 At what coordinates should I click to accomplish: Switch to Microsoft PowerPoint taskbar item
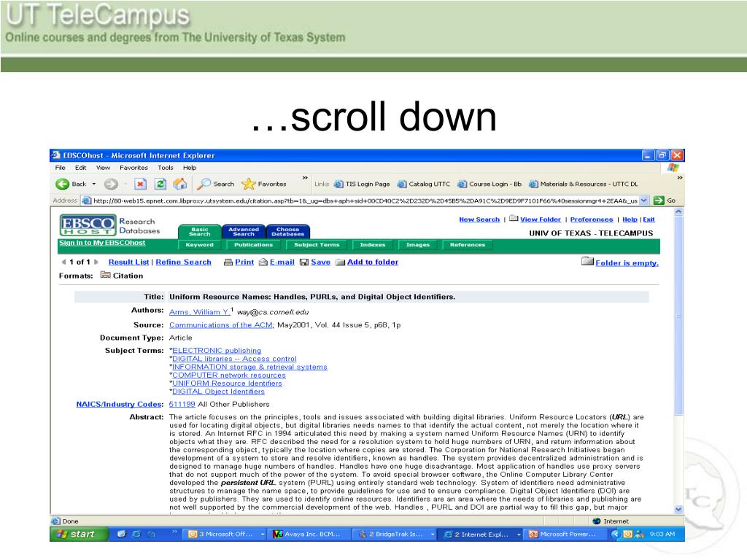[x=565, y=534]
